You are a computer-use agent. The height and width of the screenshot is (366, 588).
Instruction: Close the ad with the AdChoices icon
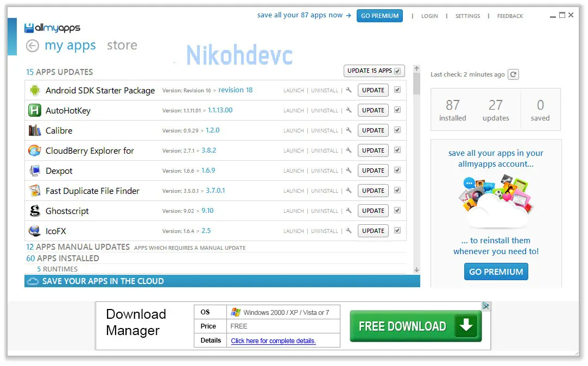point(486,306)
